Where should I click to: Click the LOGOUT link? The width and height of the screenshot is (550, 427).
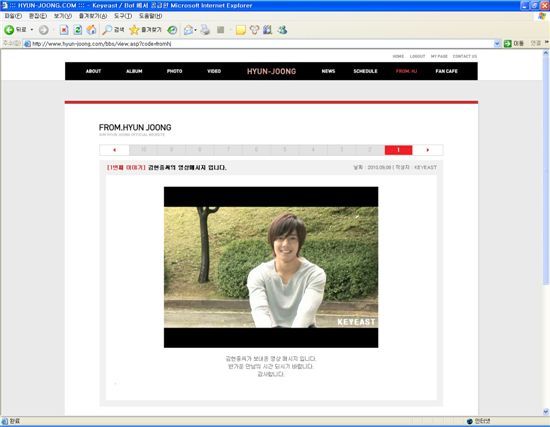click(417, 56)
